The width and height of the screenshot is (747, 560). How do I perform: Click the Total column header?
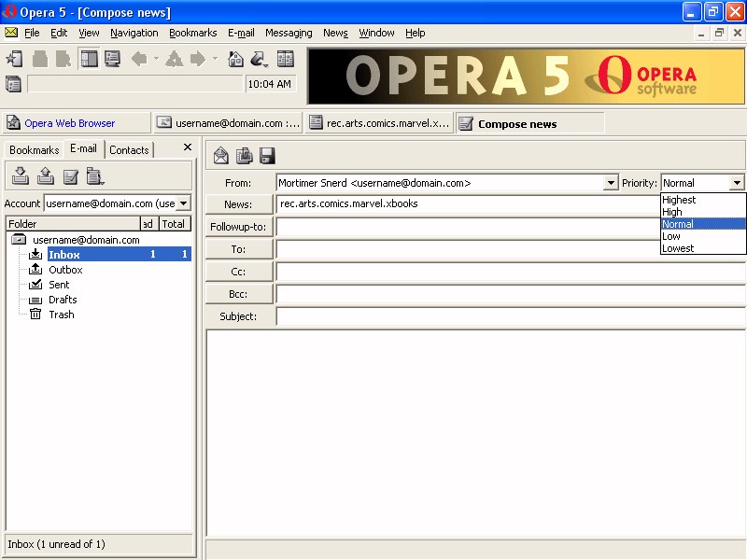point(175,224)
